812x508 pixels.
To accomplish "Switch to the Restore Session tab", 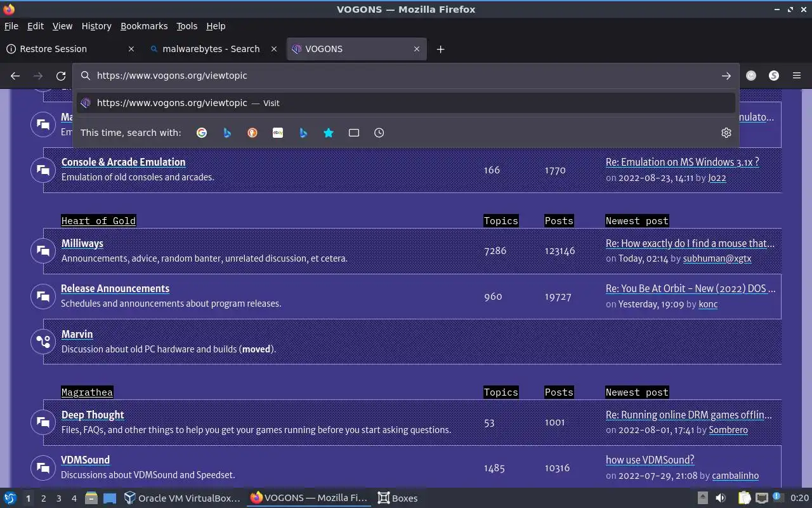I will point(70,49).
